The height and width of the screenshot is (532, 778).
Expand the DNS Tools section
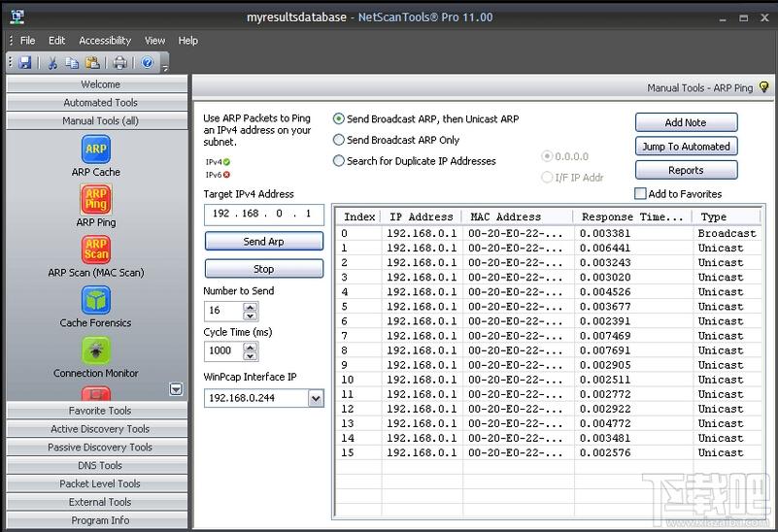tap(97, 466)
